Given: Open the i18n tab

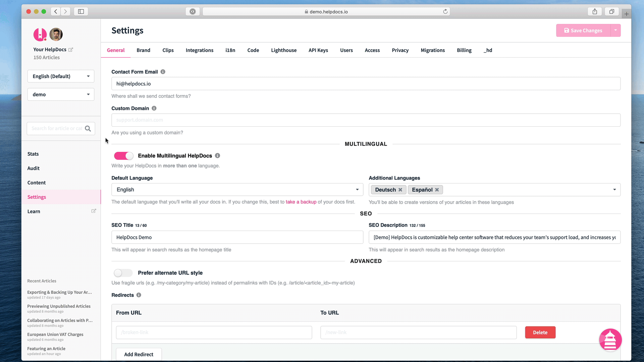Looking at the screenshot, I should pyautogui.click(x=230, y=50).
